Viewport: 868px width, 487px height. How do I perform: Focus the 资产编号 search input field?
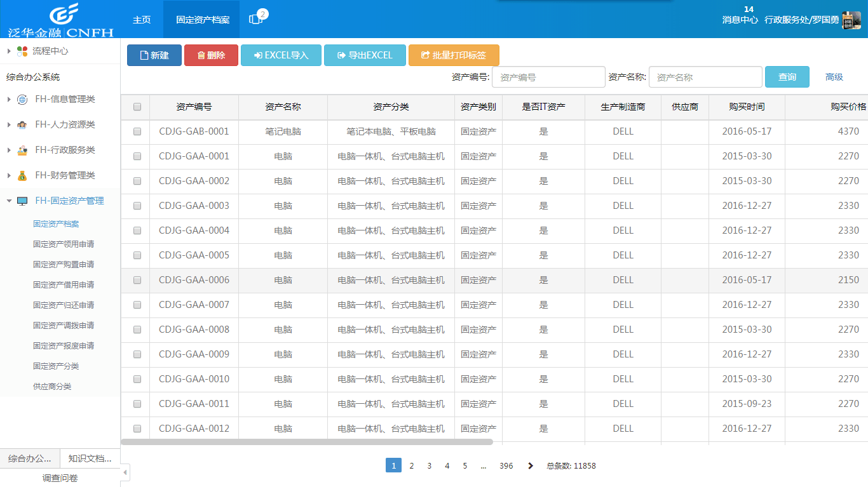pyautogui.click(x=548, y=77)
